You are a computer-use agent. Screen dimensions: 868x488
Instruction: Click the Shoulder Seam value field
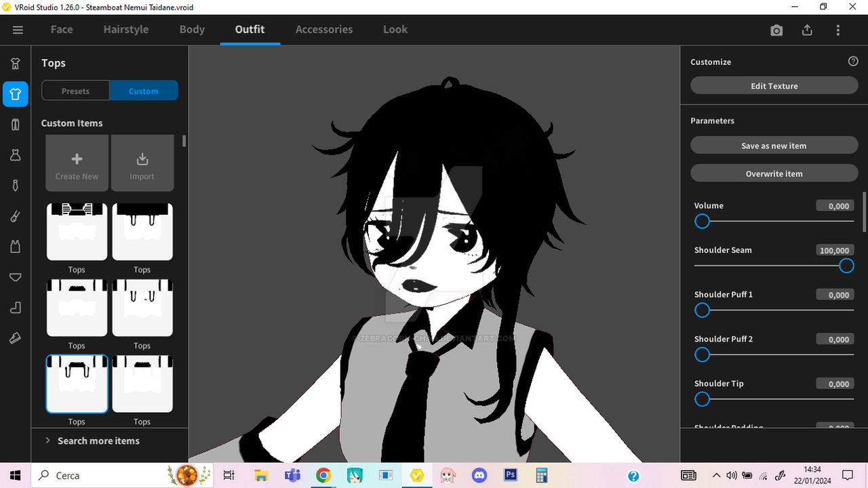pos(835,250)
